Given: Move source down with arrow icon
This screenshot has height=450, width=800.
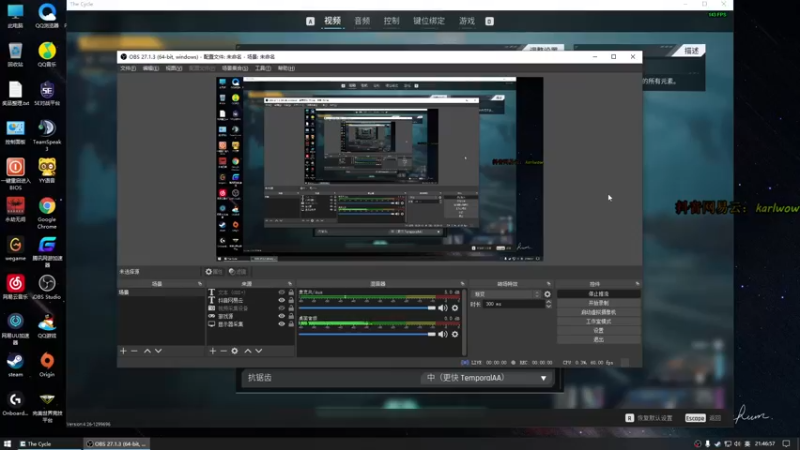Looking at the screenshot, I should tap(259, 351).
